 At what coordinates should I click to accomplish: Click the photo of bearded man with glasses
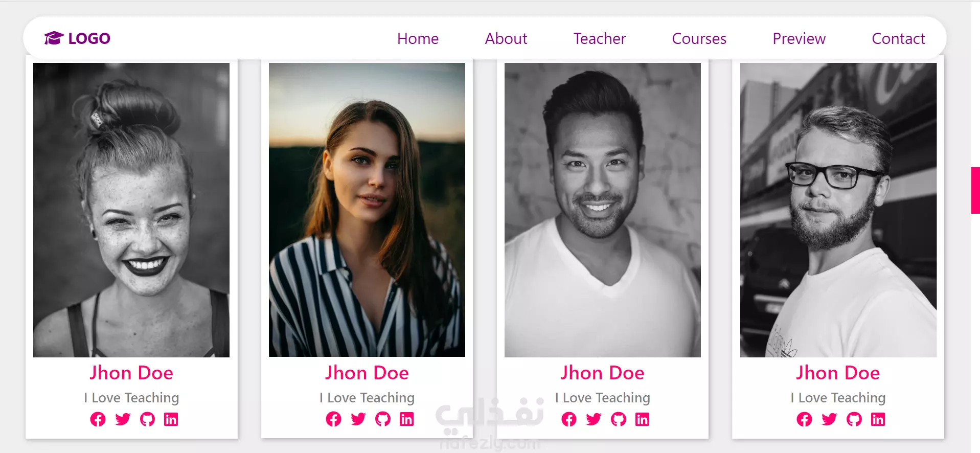pos(838,210)
